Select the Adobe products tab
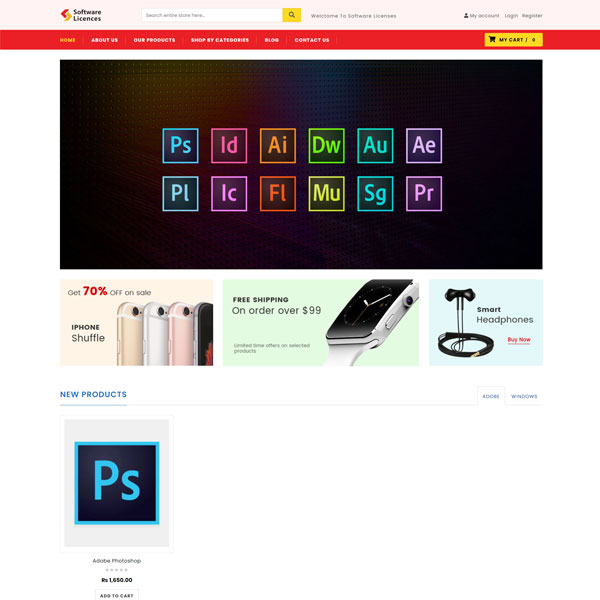Screen dimensions: 600x600 491,396
